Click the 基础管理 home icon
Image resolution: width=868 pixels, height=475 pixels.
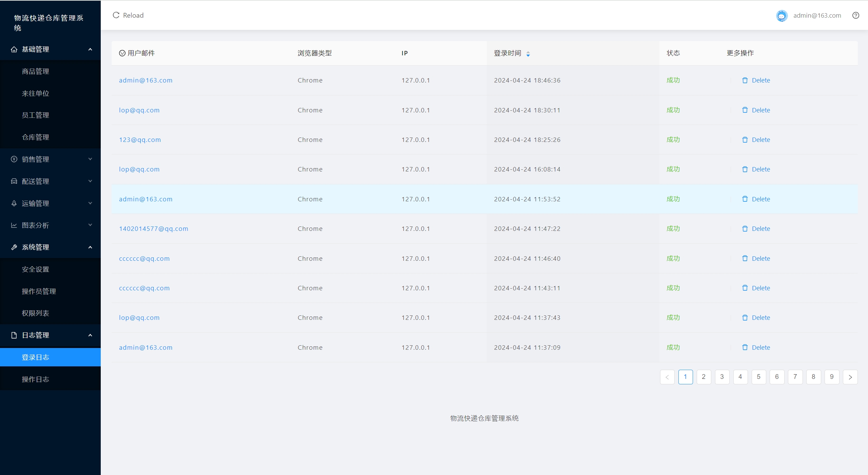tap(14, 50)
